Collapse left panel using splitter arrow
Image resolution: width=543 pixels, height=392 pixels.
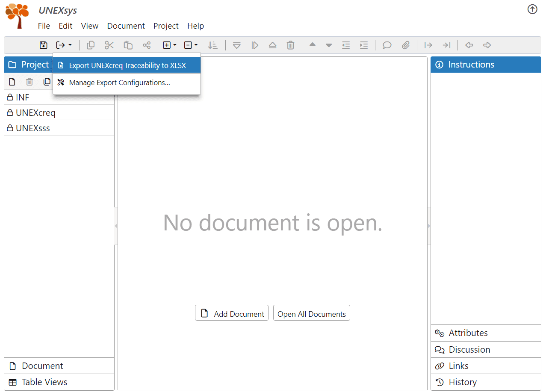pos(116,226)
